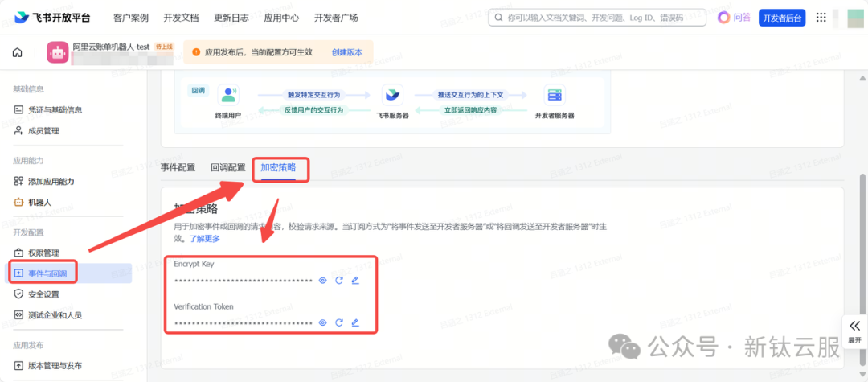The width and height of the screenshot is (868, 382).
Task: Go to home via house icon
Action: pos(18,52)
